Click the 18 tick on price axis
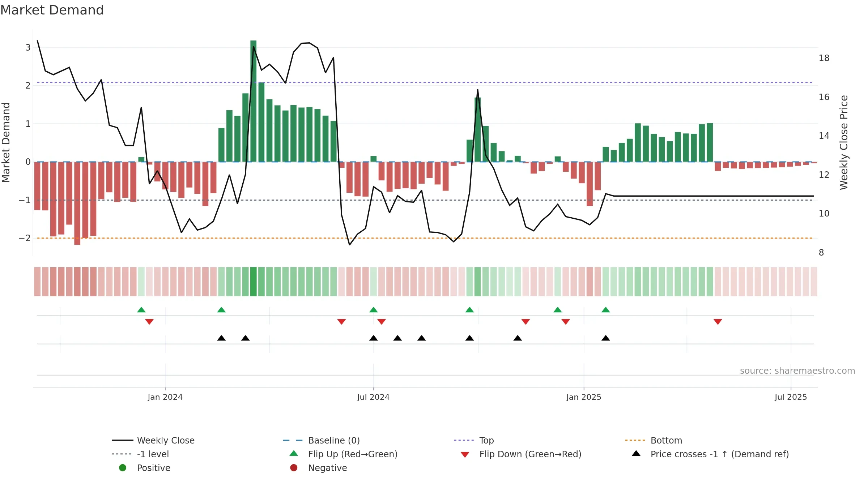Viewport: 868px width, 488px height. coord(824,58)
